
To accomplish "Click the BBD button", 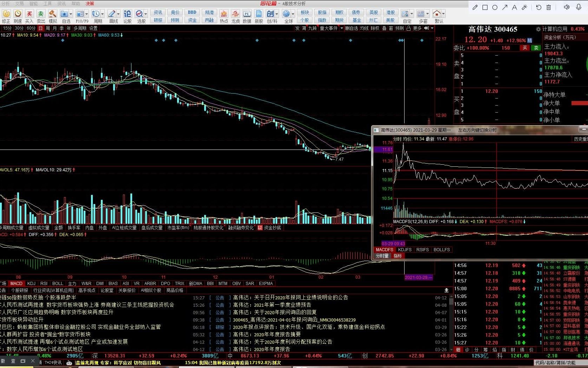I will (x=192, y=12).
